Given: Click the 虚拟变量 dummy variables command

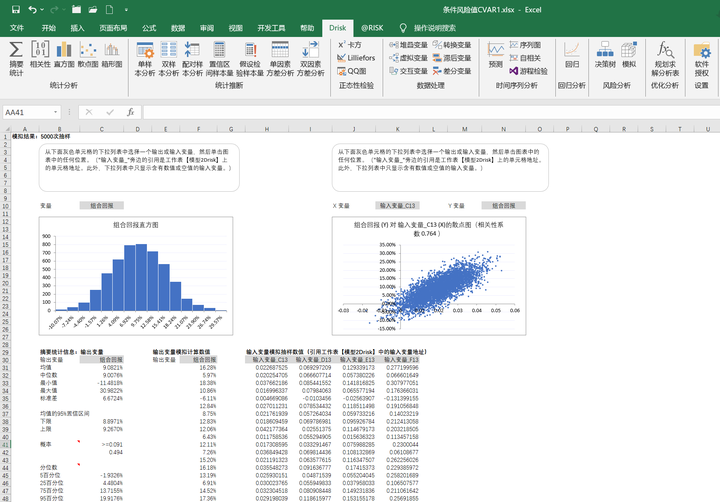Looking at the screenshot, I should point(408,58).
